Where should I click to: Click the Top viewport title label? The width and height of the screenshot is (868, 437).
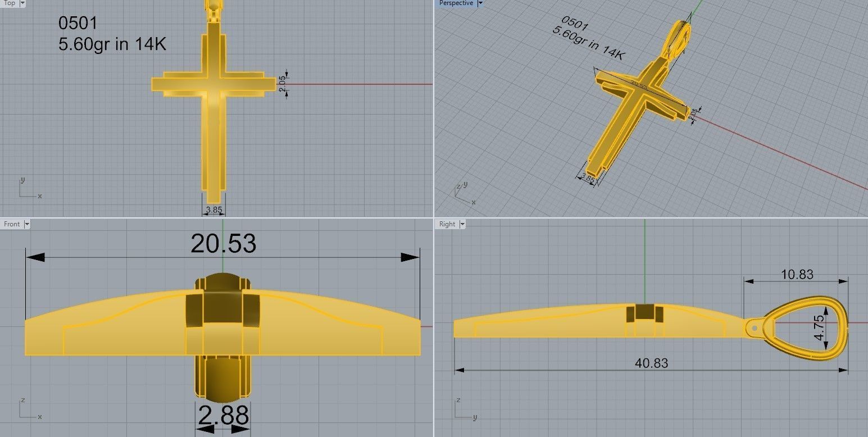(x=10, y=3)
